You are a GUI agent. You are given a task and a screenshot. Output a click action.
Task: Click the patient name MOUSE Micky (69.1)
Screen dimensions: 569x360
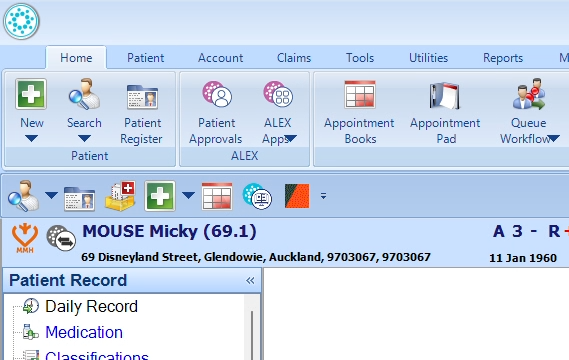(169, 232)
